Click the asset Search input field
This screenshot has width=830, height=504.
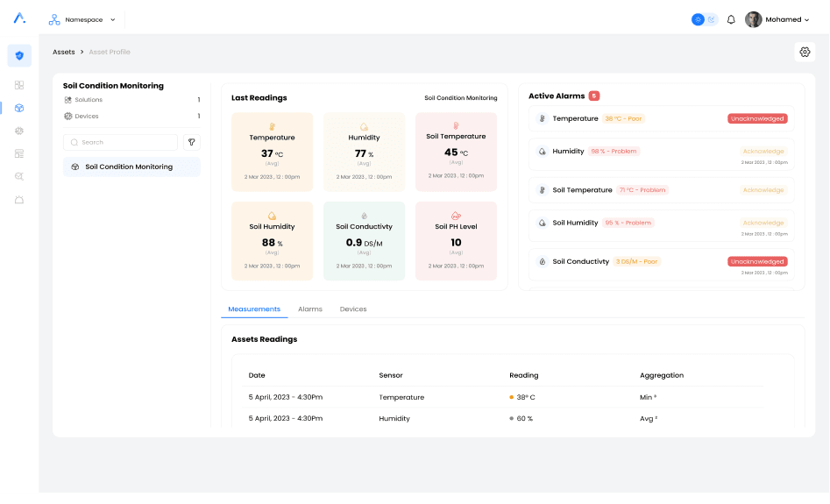coord(121,142)
